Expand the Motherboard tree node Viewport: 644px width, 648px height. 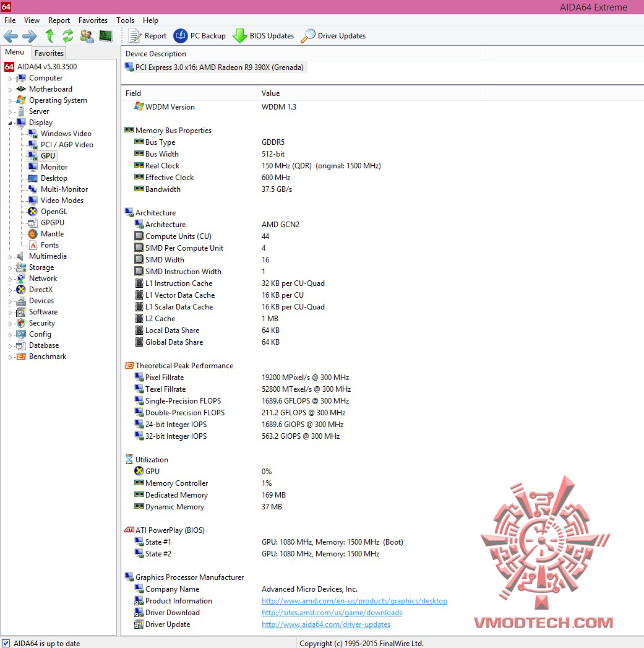pyautogui.click(x=10, y=90)
